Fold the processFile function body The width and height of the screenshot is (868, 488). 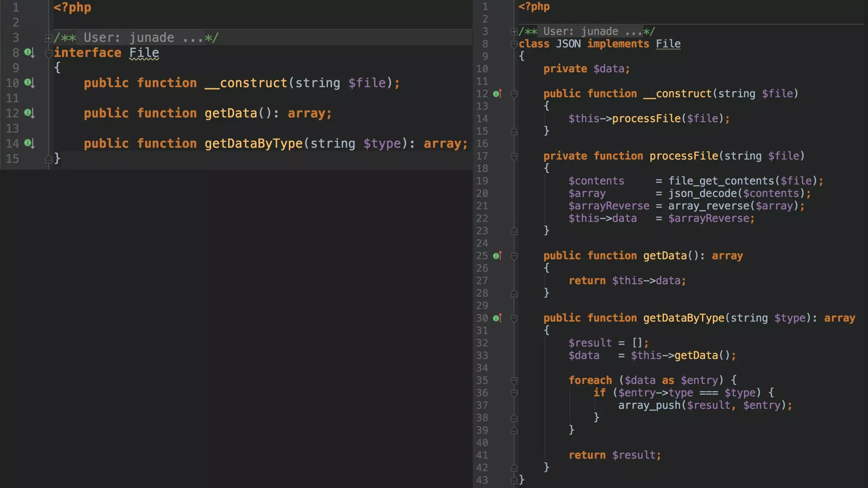514,156
